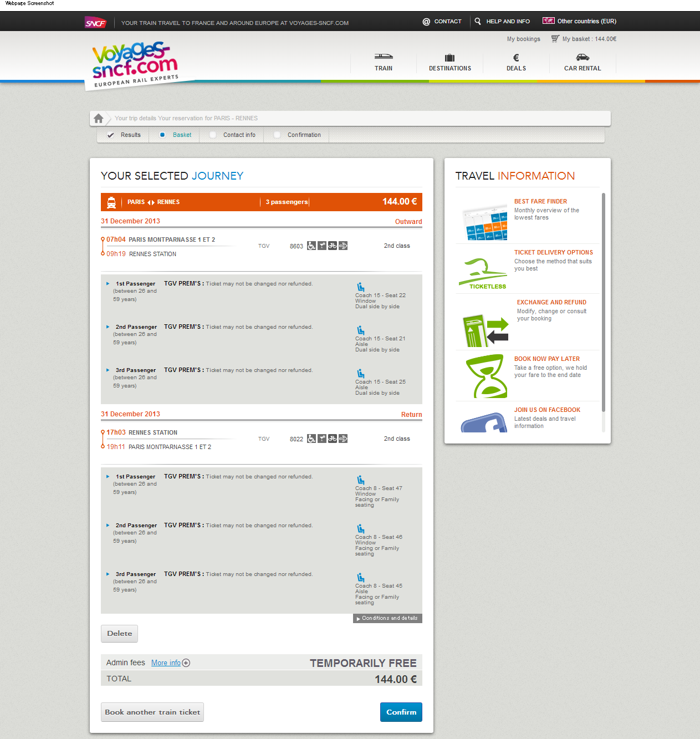The image size is (700, 739).
Task: Click the SNCF logo in top bar
Action: tap(95, 23)
